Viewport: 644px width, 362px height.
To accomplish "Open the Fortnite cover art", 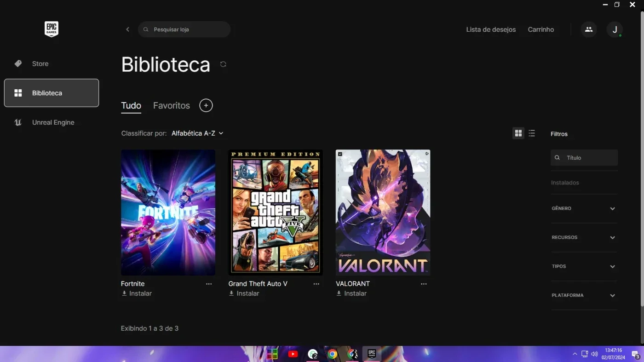I will point(168,213).
